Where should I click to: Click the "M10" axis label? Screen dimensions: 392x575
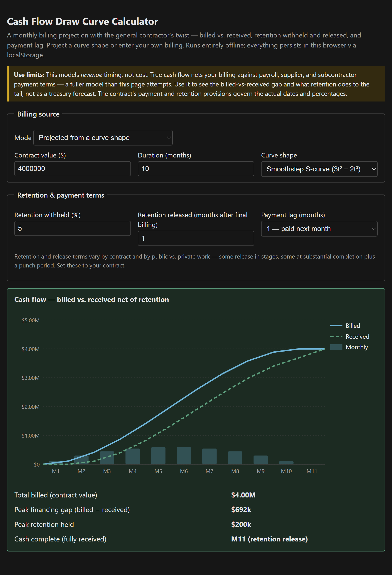point(286,471)
